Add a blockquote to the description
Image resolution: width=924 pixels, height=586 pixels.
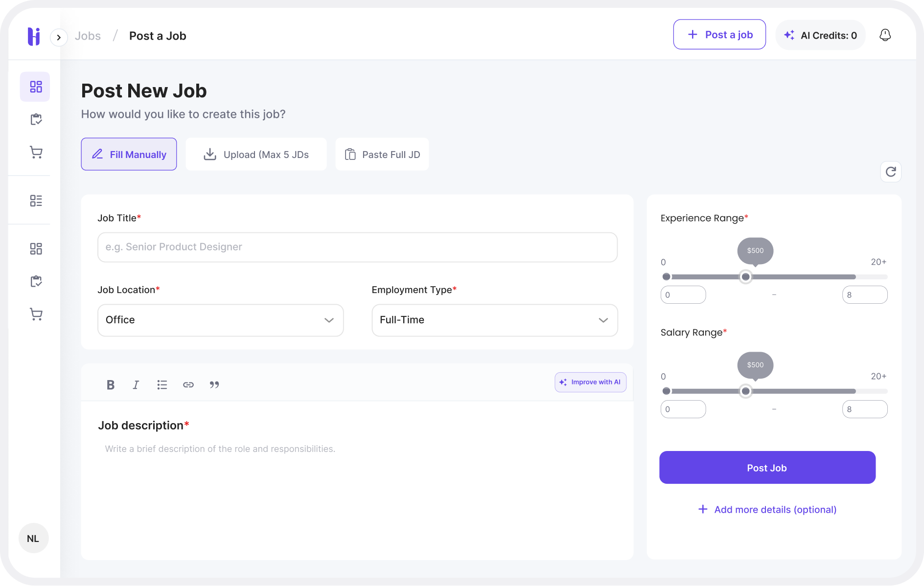tap(214, 385)
